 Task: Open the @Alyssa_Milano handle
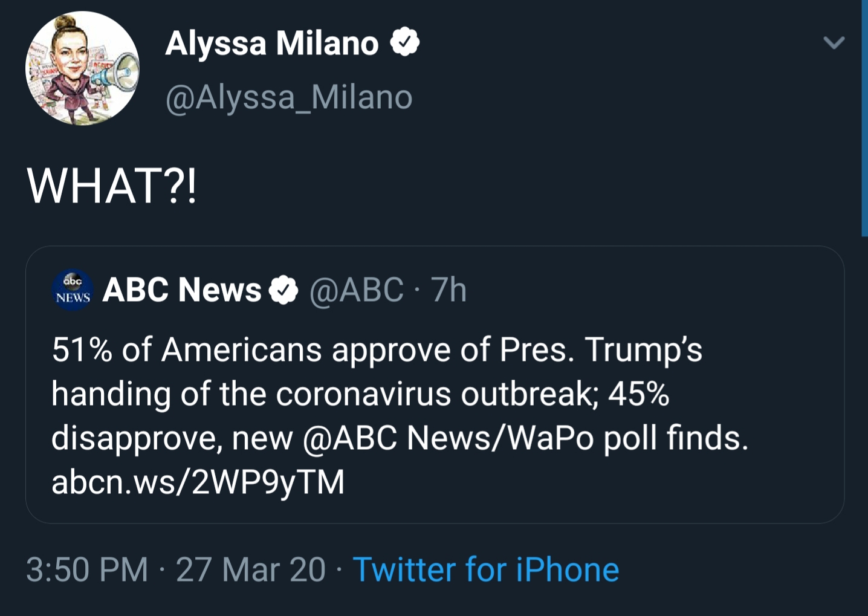289,97
